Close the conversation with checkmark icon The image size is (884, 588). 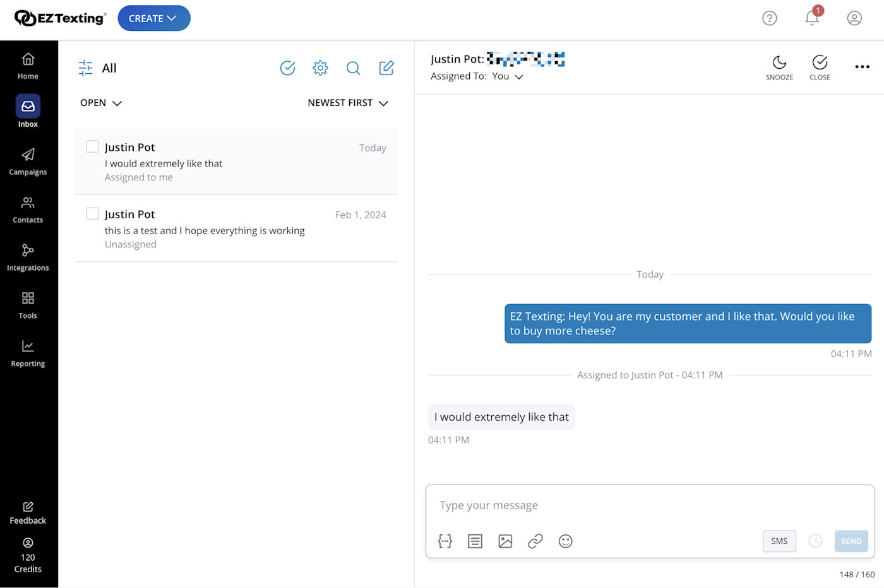click(820, 68)
